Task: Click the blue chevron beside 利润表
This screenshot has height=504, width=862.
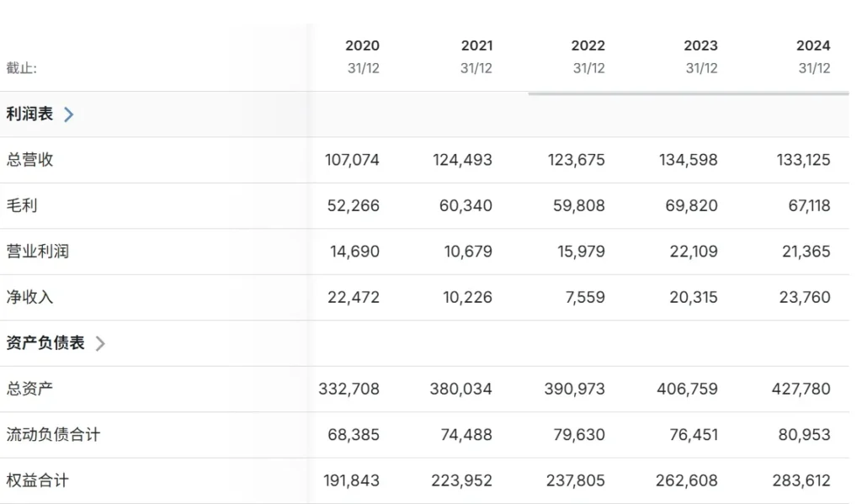Action: (68, 114)
